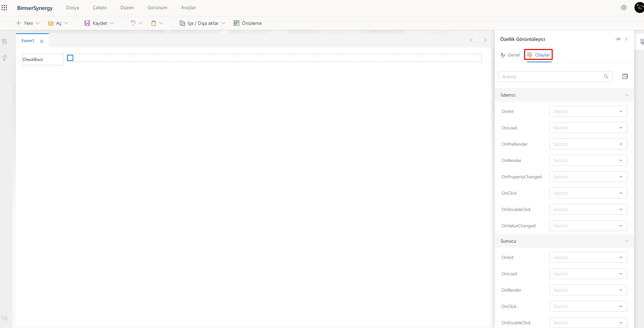Screen dimensions: 644x328
Task: Collapse the Sunucu section
Action: coord(627,241)
